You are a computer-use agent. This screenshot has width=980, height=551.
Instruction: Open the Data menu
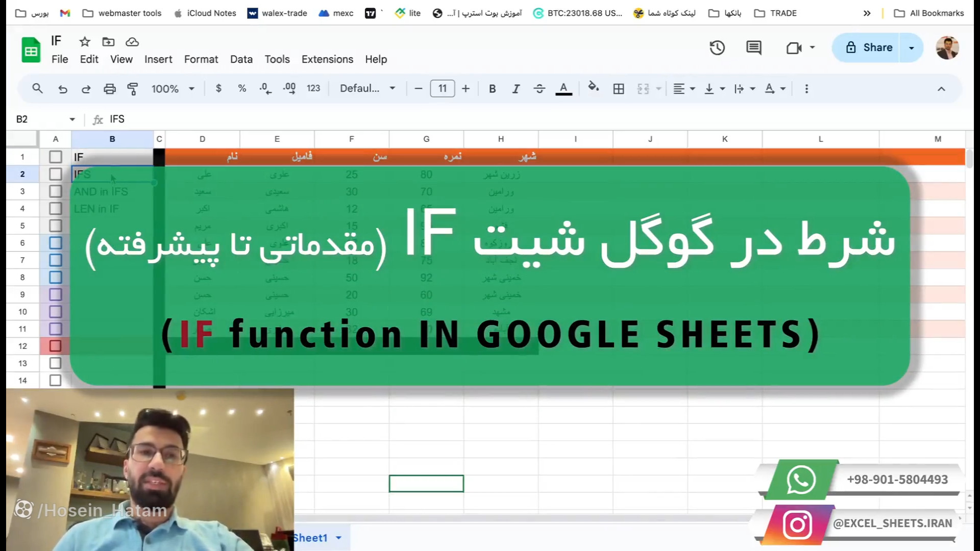click(x=241, y=59)
